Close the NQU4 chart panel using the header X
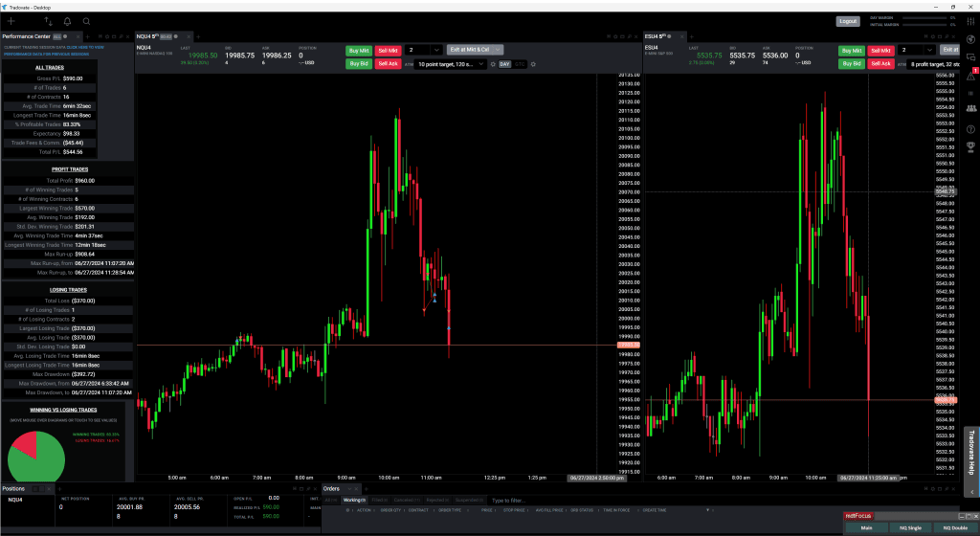The height and width of the screenshot is (536, 980). (635, 37)
